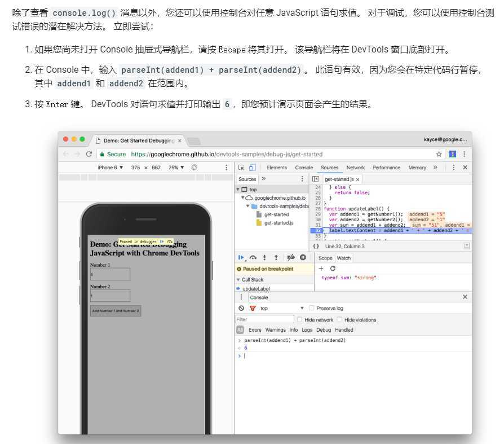Collapse the top tree node
Screen dimensions: 504x444
pyautogui.click(x=238, y=190)
